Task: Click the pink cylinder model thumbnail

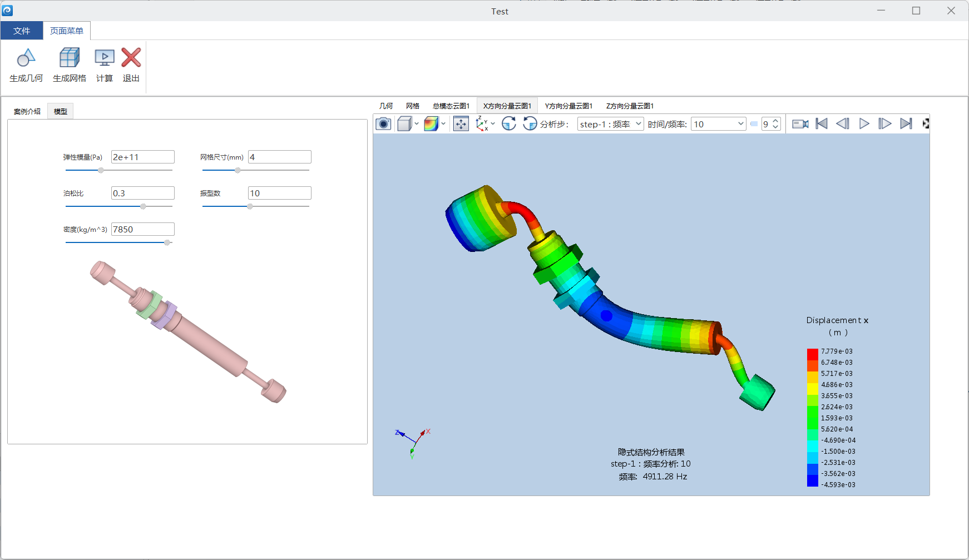Action: 188,331
